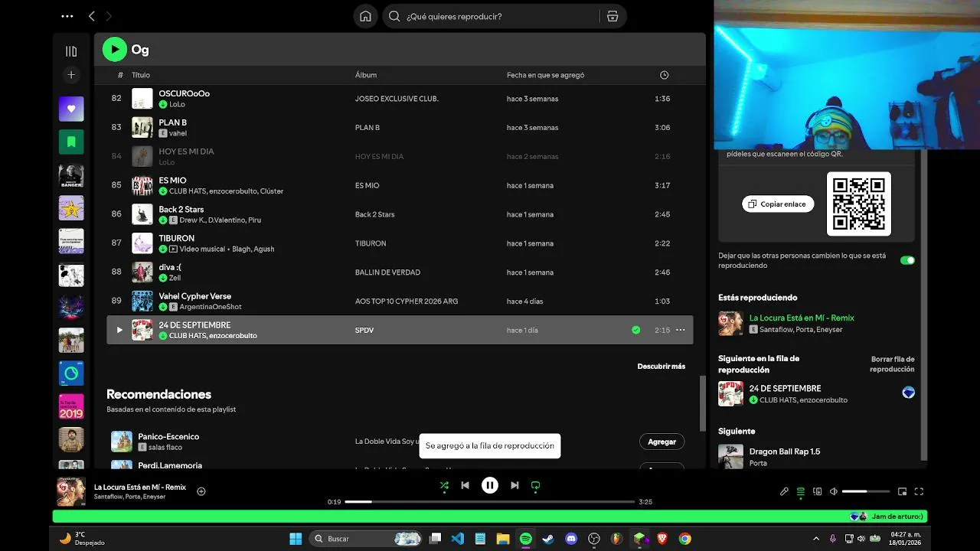The height and width of the screenshot is (551, 980).
Task: Add the current song with the plus circle icon
Action: [201, 491]
